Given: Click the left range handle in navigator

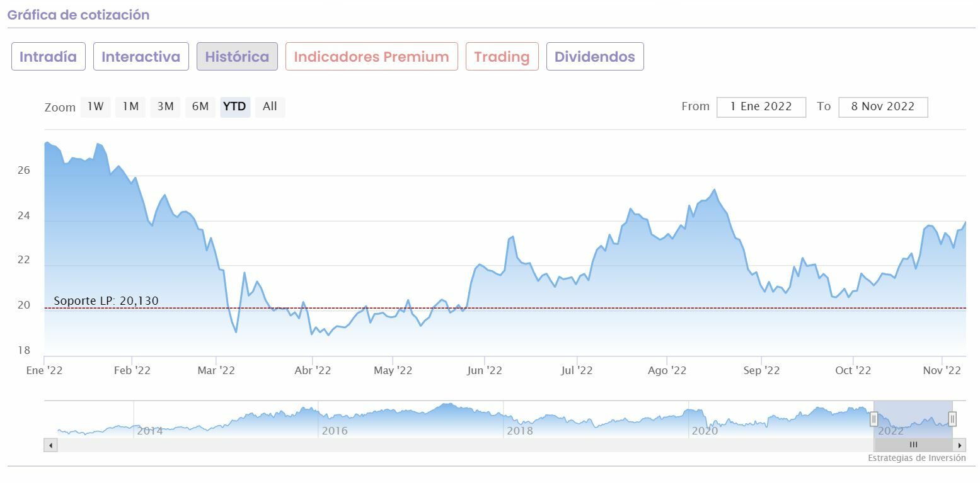Looking at the screenshot, I should 874,419.
